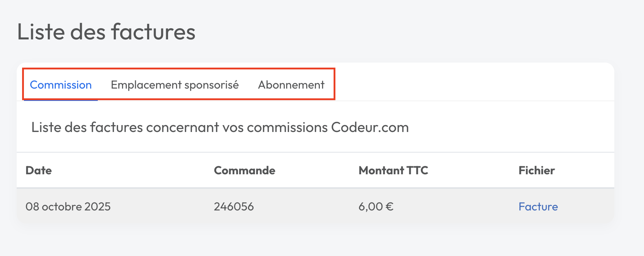Click the commissions description sentence
This screenshot has width=644, height=256.
tap(220, 127)
